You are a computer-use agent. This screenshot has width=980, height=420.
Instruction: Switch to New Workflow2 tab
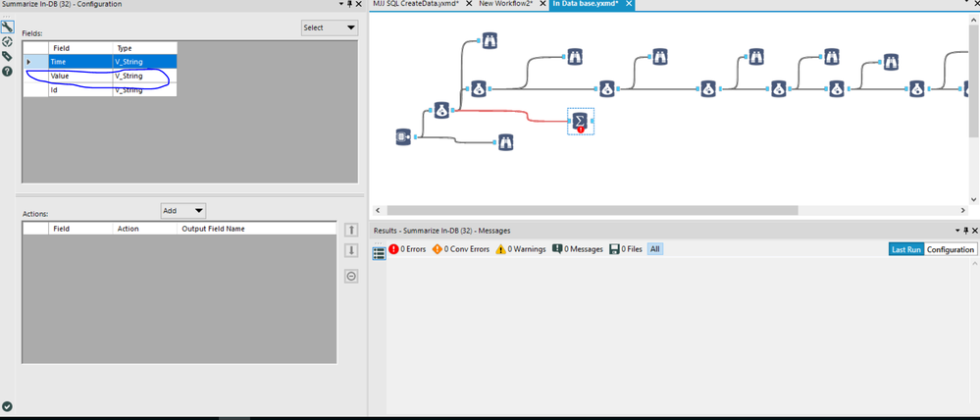tap(505, 4)
